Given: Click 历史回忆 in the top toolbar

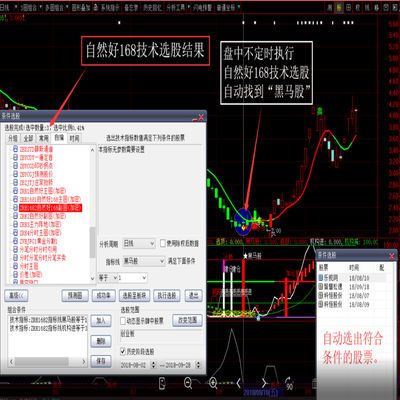Looking at the screenshot, I should [152, 7].
